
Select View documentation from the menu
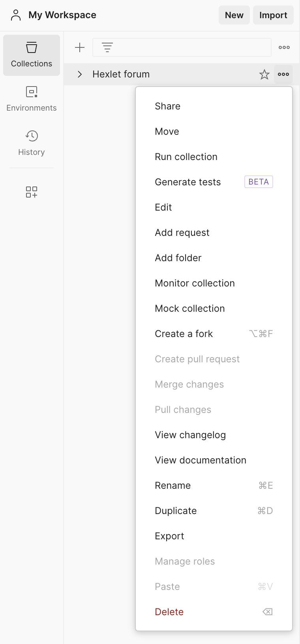coord(201,460)
